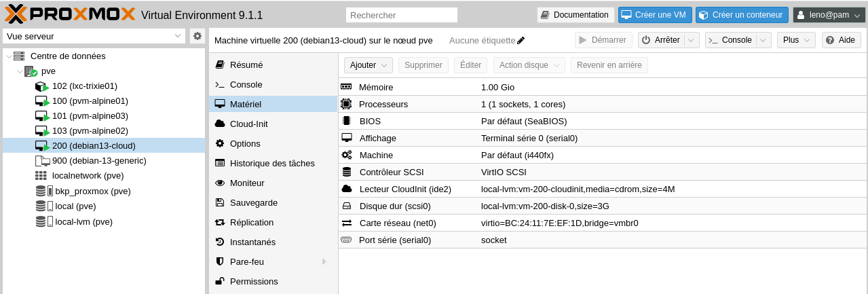Open the Ajouter hardware dropdown
This screenshot has height=294, width=868.
[x=369, y=65]
